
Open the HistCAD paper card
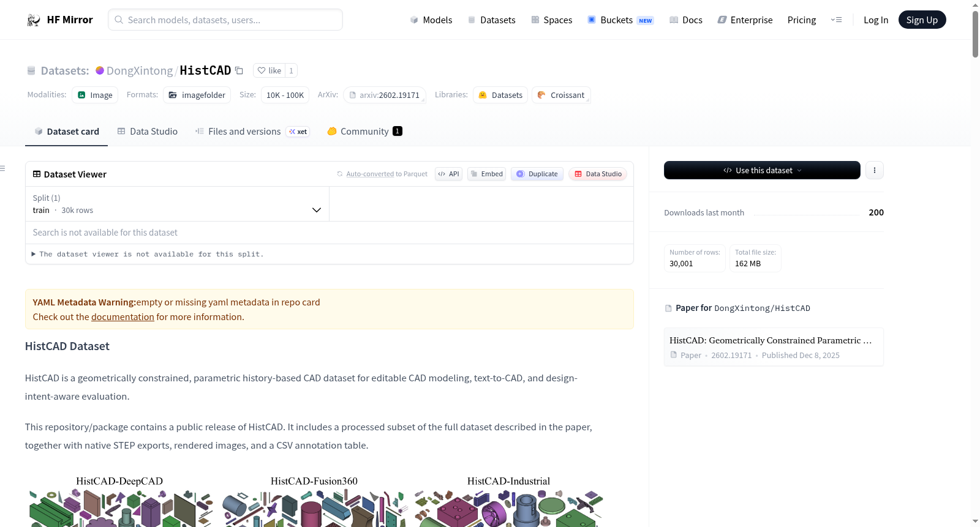click(x=774, y=347)
